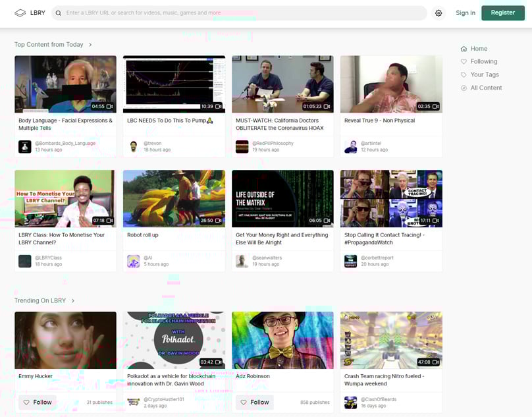Click the LBRY logo icon
The width and height of the screenshot is (532, 417).
tap(20, 13)
